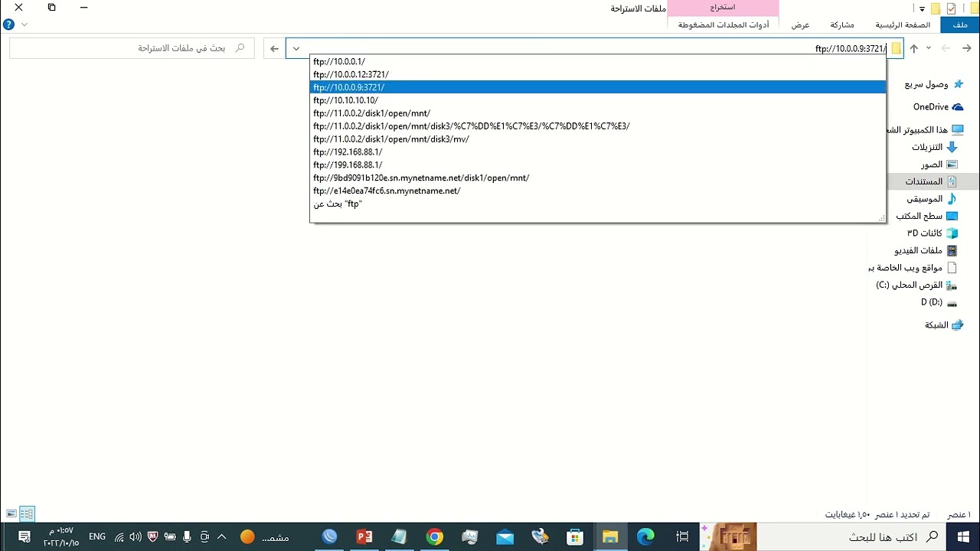
Task: Switch to the مشاركة Share tab
Action: click(x=842, y=25)
